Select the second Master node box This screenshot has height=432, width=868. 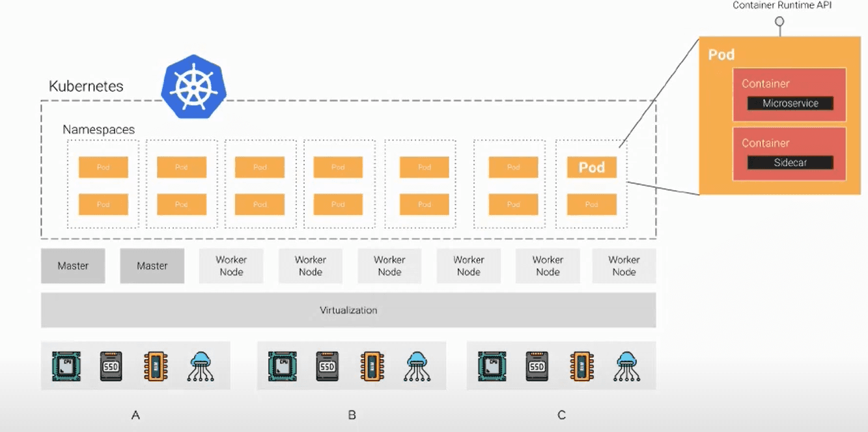point(152,266)
